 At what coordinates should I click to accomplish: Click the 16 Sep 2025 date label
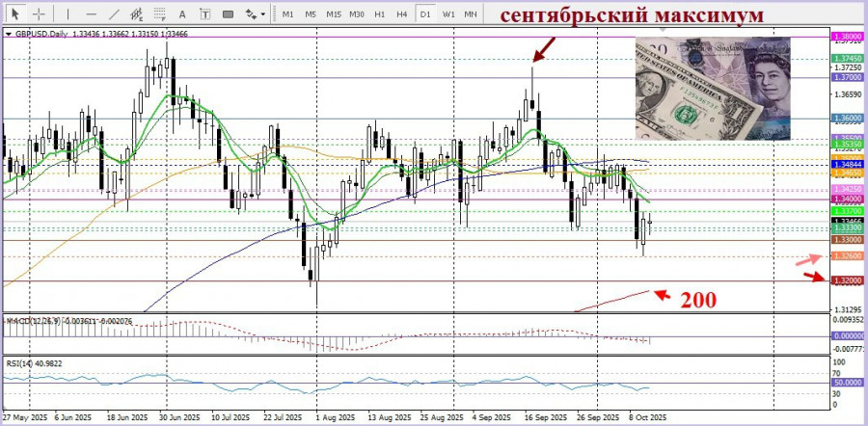(x=545, y=417)
